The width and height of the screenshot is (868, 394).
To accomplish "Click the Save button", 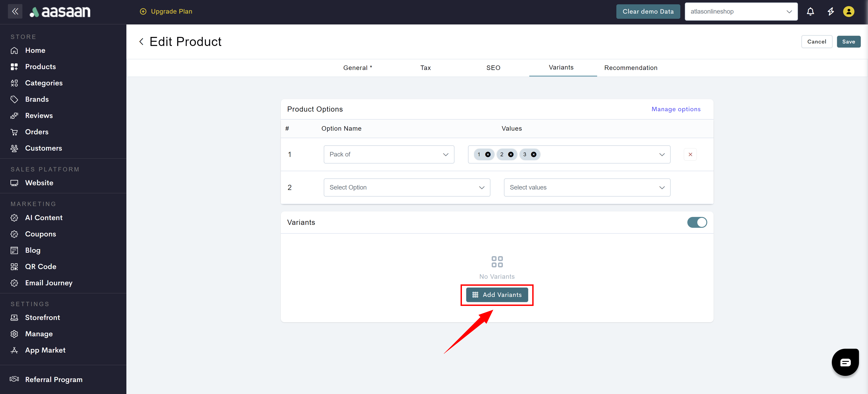I will [x=848, y=42].
